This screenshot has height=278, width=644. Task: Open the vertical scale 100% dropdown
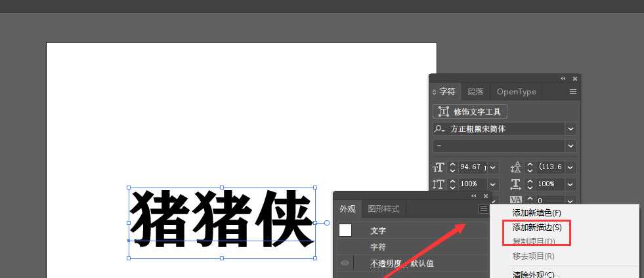click(x=493, y=184)
